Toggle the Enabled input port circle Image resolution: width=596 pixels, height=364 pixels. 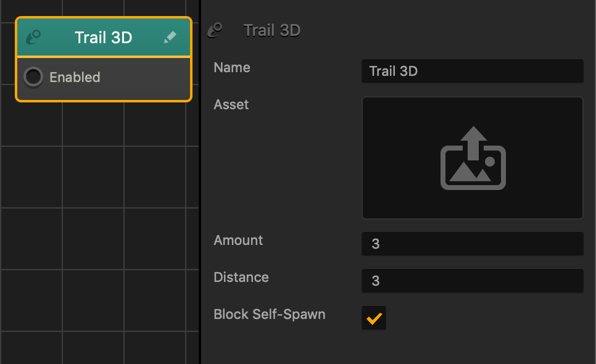pyautogui.click(x=33, y=77)
